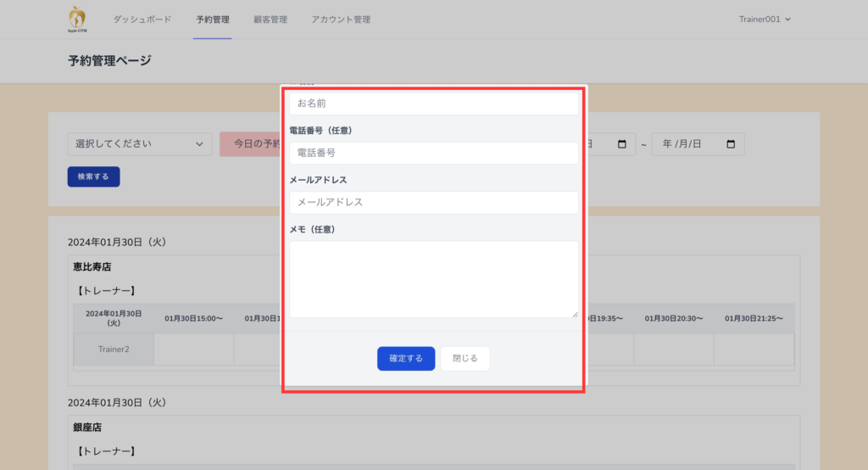Click the Apple GYM logo
Screen dimensions: 868x470
(77, 19)
